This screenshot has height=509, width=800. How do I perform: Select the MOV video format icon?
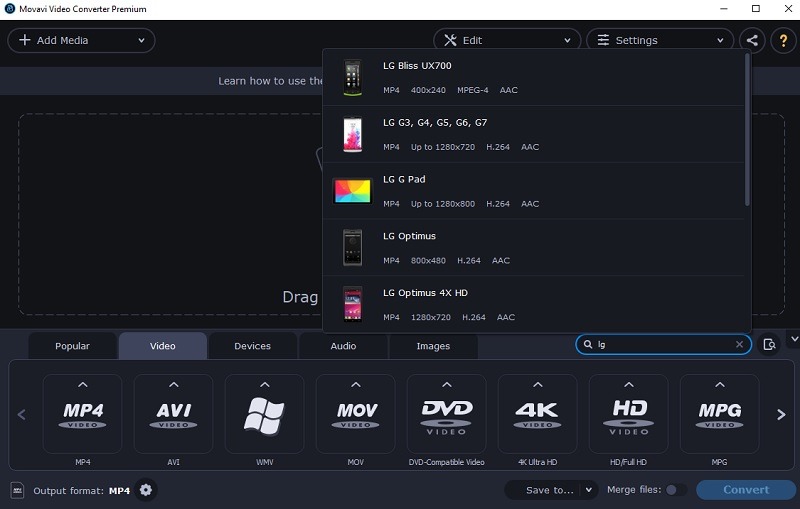356,416
